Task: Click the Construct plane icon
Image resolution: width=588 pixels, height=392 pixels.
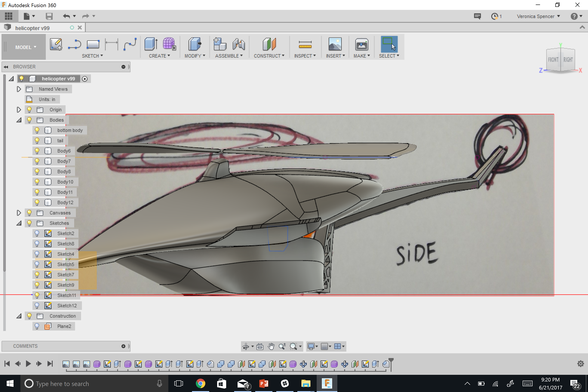Action: pyautogui.click(x=269, y=44)
